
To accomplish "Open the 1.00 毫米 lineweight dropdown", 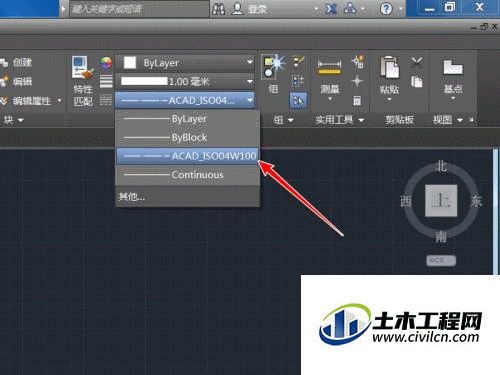I will (184, 81).
